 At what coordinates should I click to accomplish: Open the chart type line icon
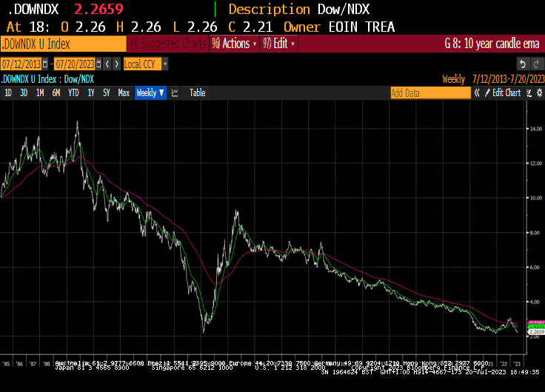pos(175,92)
